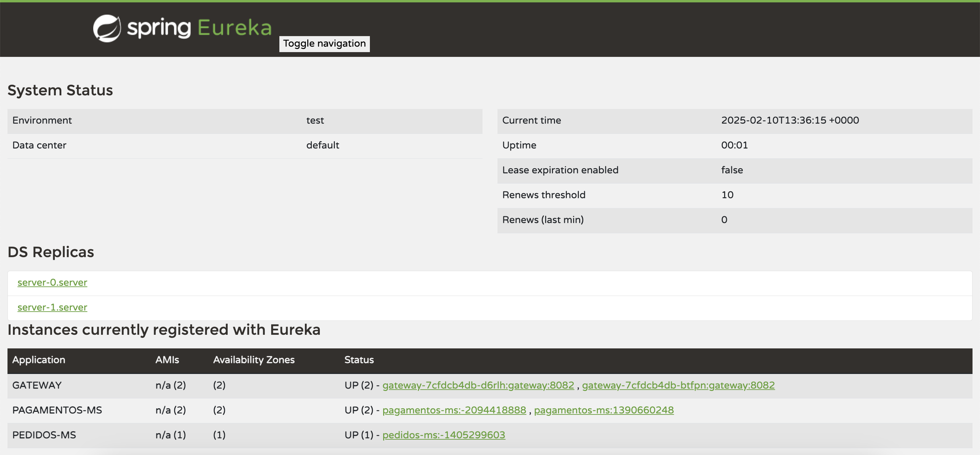Screen dimensions: 980x455
Task: Select the PEDIDOS-MS application cell
Action: tap(44, 435)
